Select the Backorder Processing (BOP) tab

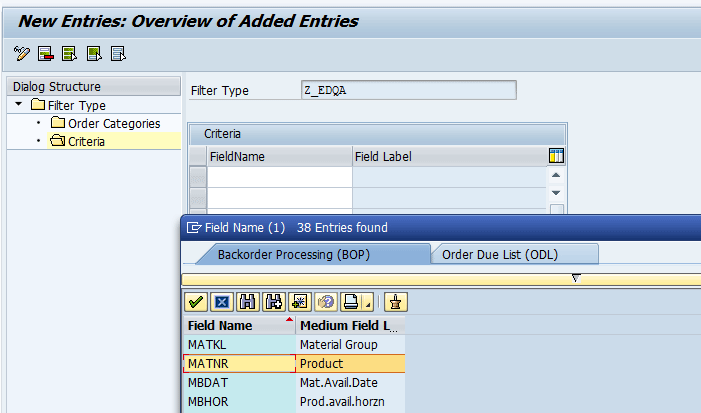(294, 254)
